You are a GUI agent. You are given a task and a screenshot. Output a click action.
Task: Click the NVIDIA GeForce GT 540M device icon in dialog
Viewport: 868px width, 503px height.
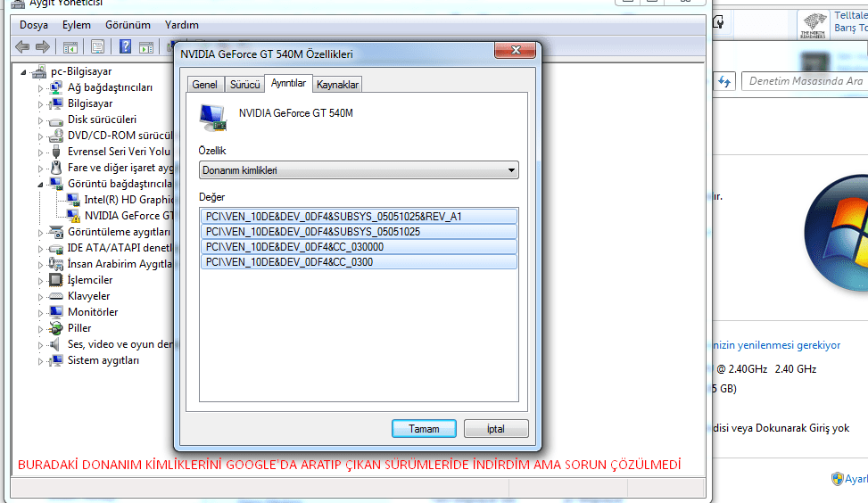213,118
